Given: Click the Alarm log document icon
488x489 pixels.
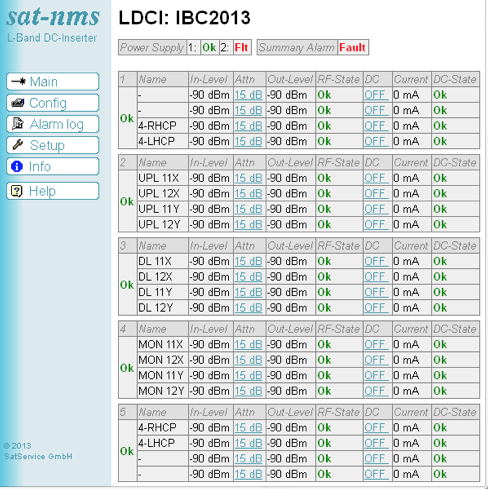Looking at the screenshot, I should click(x=18, y=123).
